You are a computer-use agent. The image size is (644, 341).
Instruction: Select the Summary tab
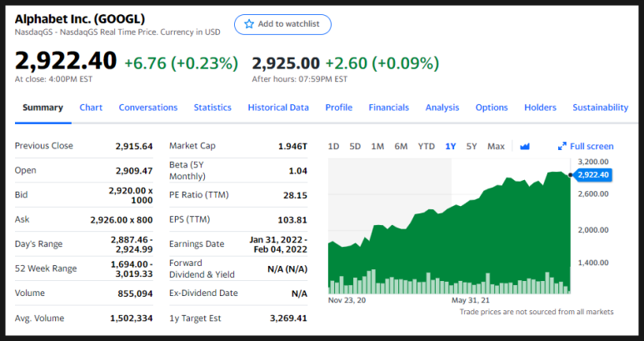click(x=42, y=108)
